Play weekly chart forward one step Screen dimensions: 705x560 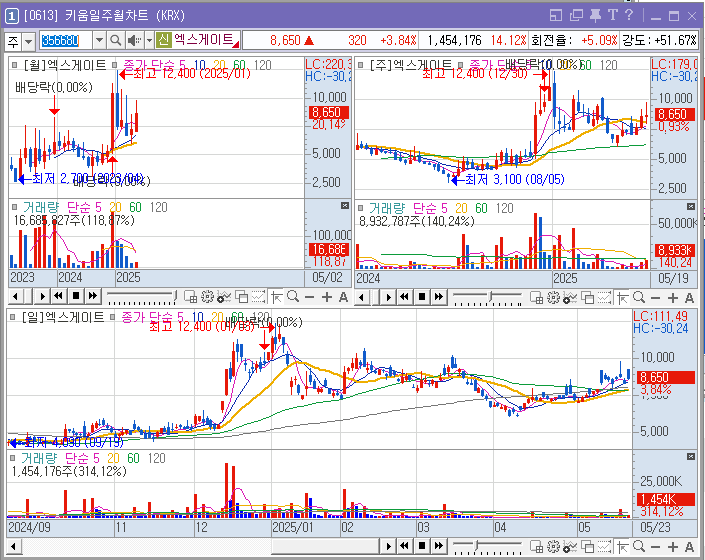388,297
